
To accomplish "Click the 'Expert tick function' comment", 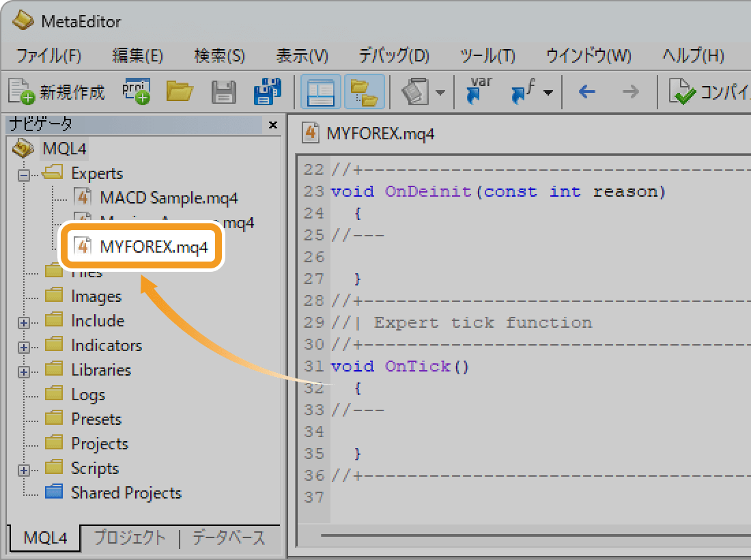I will click(x=483, y=323).
